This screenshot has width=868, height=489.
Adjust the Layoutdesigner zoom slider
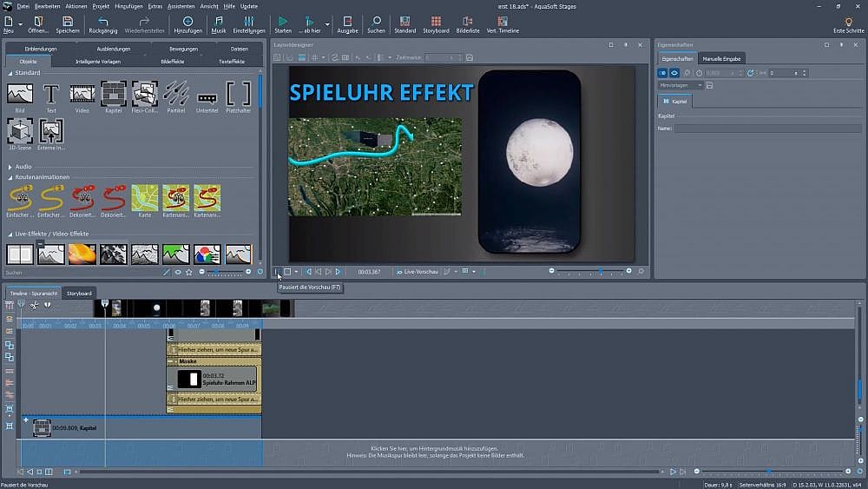[x=599, y=272]
